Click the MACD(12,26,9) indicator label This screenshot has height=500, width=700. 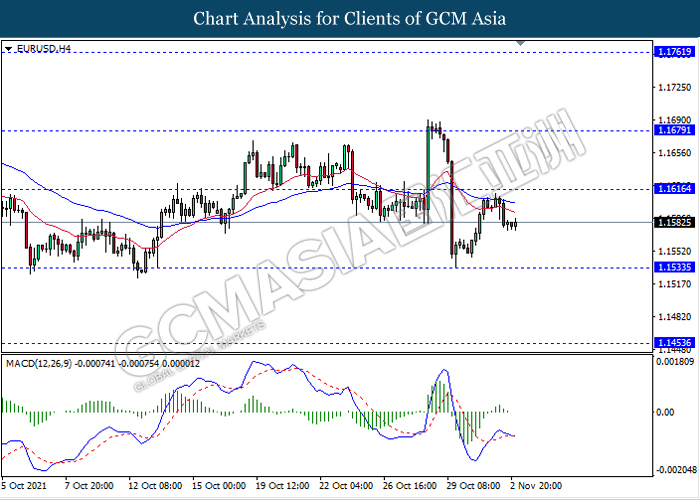point(103,364)
